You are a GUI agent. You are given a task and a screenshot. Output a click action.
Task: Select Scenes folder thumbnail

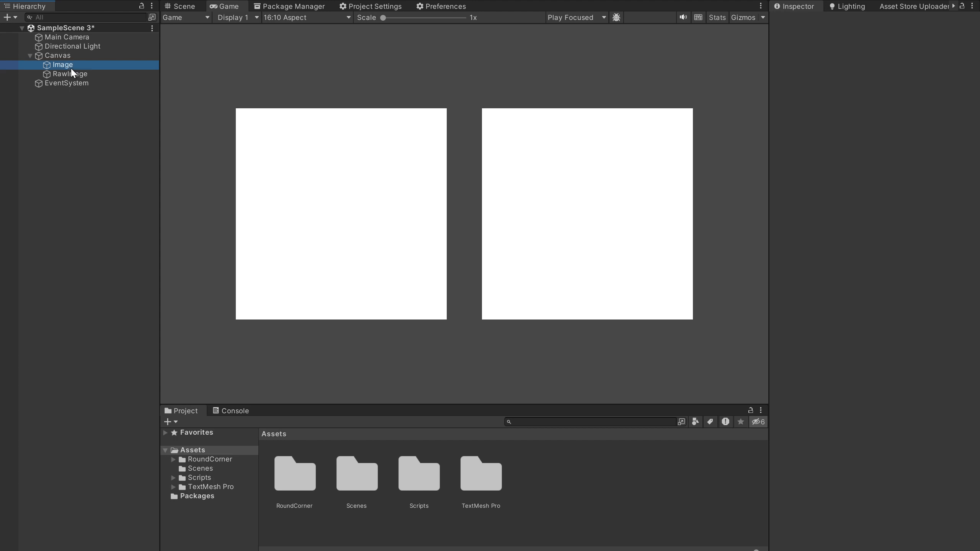(x=357, y=473)
